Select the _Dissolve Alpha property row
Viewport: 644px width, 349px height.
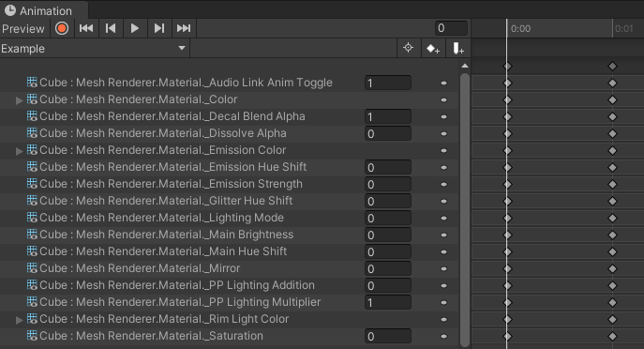click(229, 133)
